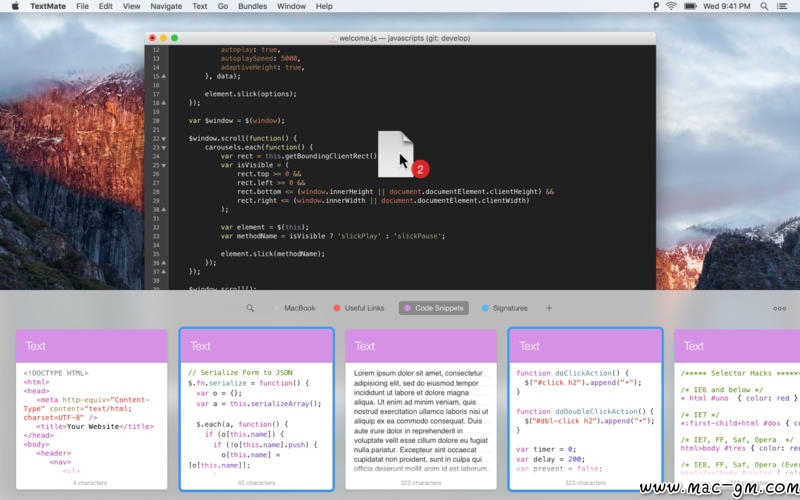Collapse the code block at line 23
The width and height of the screenshot is (800, 500).
coord(164,147)
